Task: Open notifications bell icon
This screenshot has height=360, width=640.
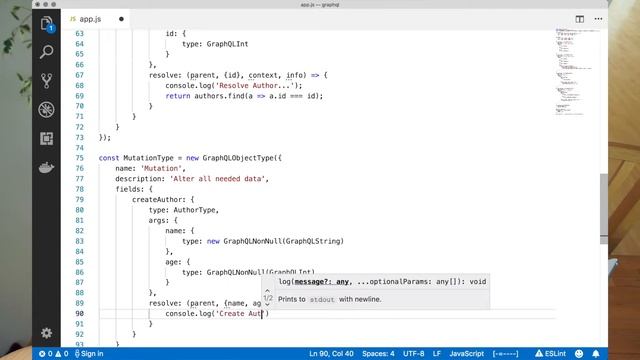Action: point(596,353)
